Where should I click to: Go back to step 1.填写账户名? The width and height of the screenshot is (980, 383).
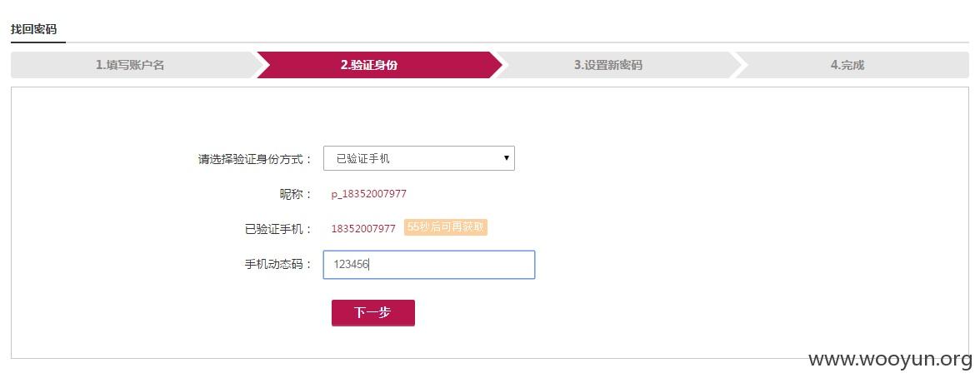tap(130, 65)
